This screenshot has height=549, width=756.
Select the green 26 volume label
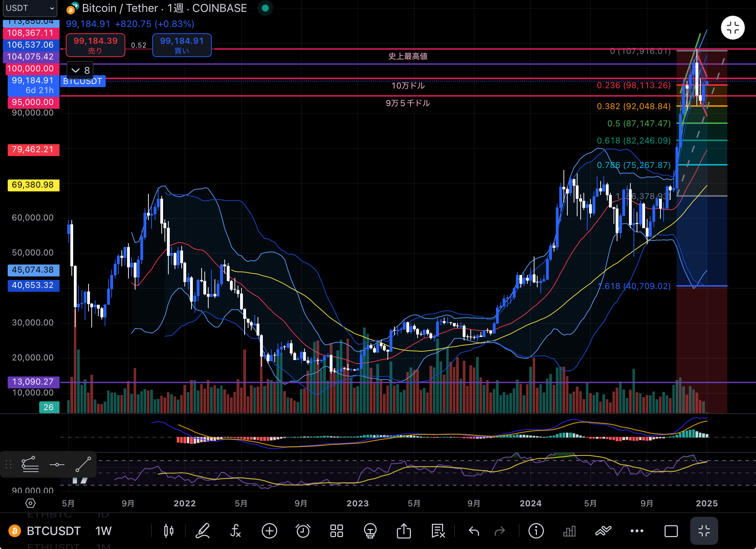[x=49, y=407]
